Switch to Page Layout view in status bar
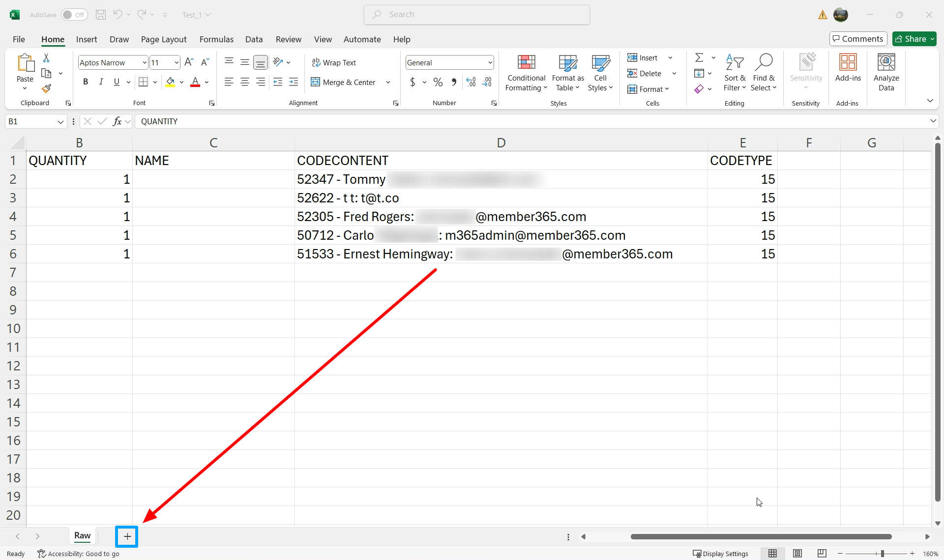The image size is (944, 560). click(x=797, y=554)
